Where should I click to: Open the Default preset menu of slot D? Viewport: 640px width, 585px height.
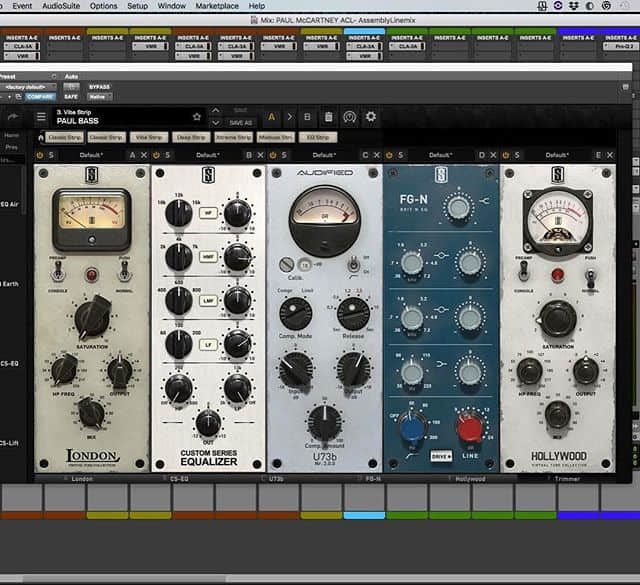coord(441,155)
